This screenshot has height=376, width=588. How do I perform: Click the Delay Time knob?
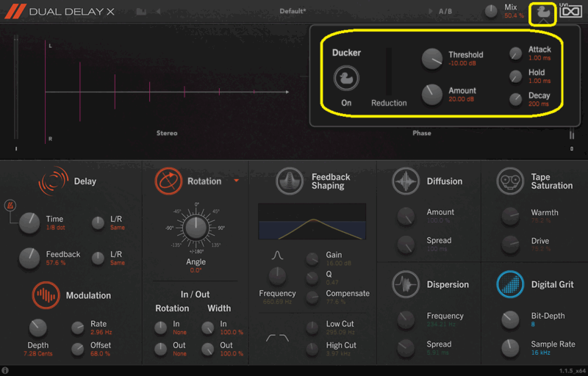coord(29,223)
